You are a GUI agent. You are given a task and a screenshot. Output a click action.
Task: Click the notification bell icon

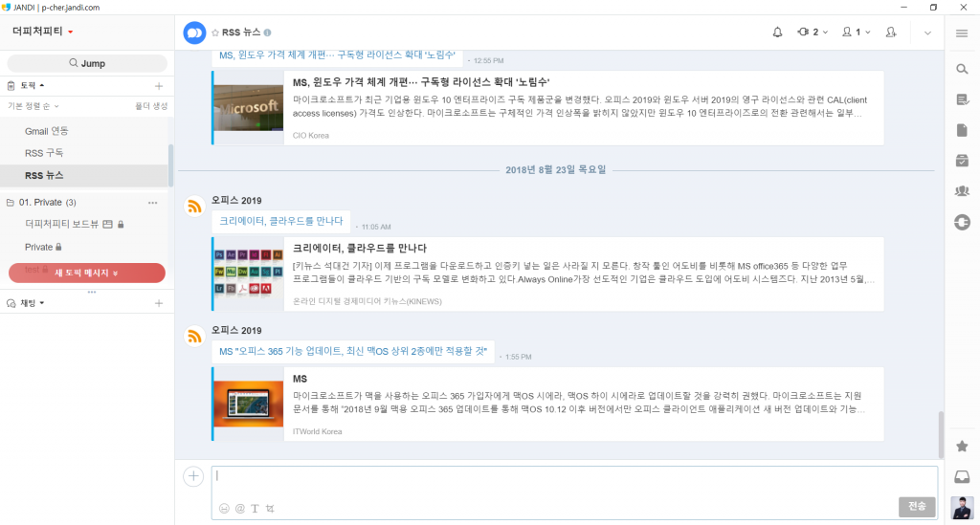[777, 33]
